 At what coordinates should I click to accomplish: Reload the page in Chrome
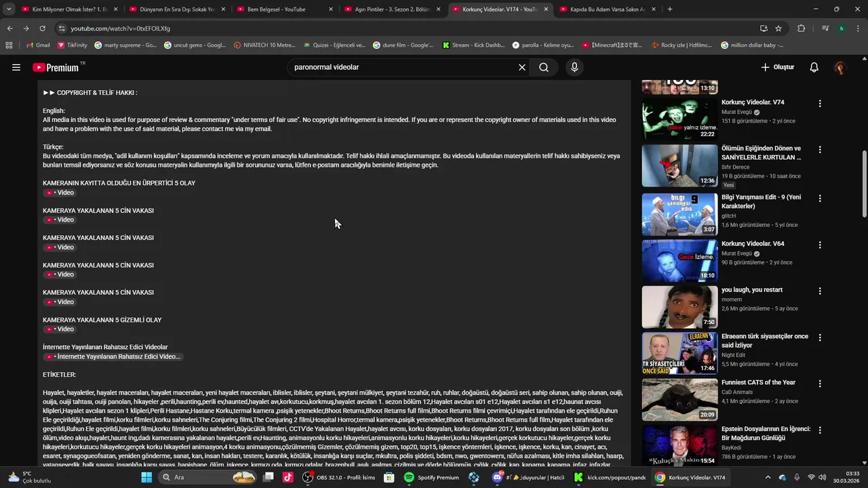point(42,28)
